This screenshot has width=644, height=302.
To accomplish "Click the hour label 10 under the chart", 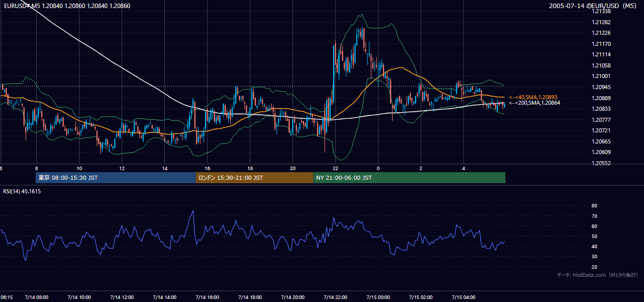I will (x=79, y=169).
